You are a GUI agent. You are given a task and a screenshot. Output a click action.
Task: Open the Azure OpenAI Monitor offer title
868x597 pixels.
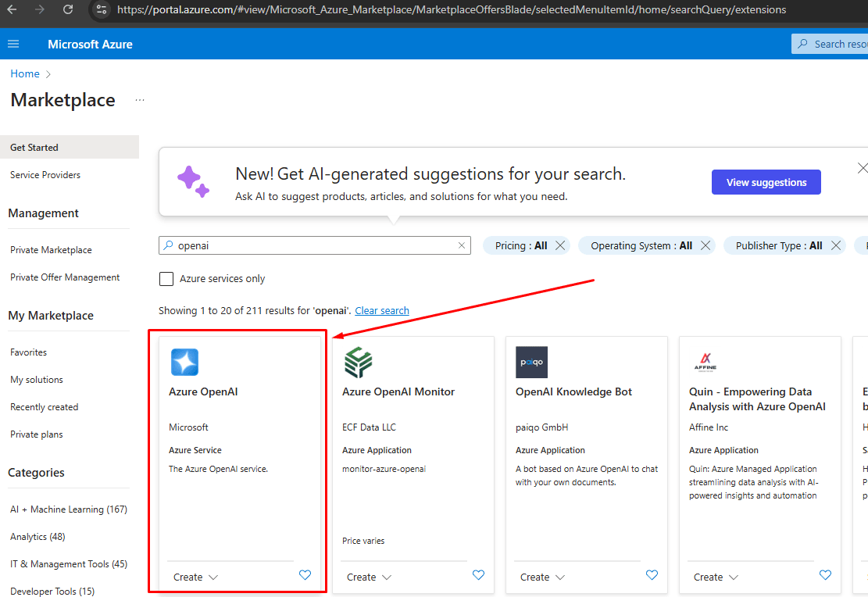click(398, 391)
